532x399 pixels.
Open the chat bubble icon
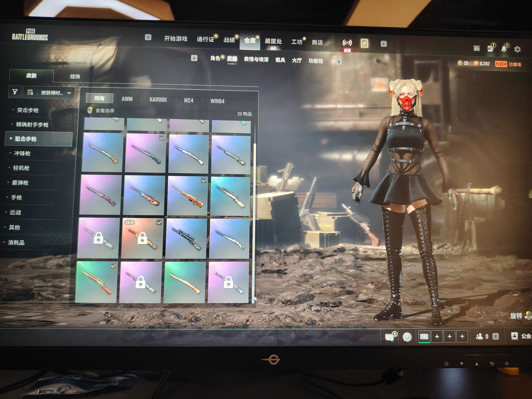[390, 337]
